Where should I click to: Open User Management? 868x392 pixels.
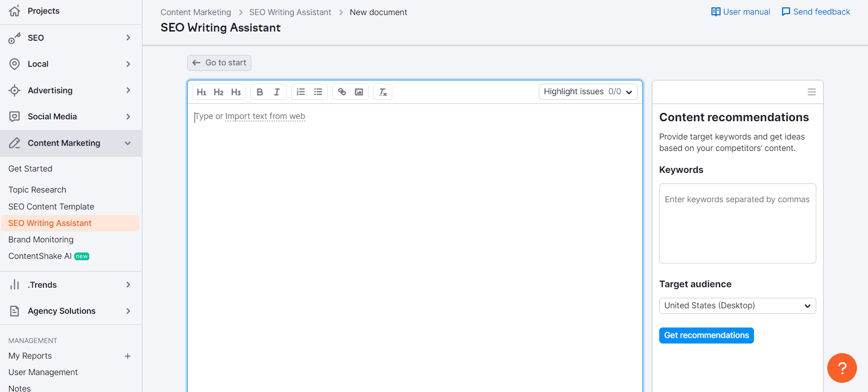(x=43, y=372)
